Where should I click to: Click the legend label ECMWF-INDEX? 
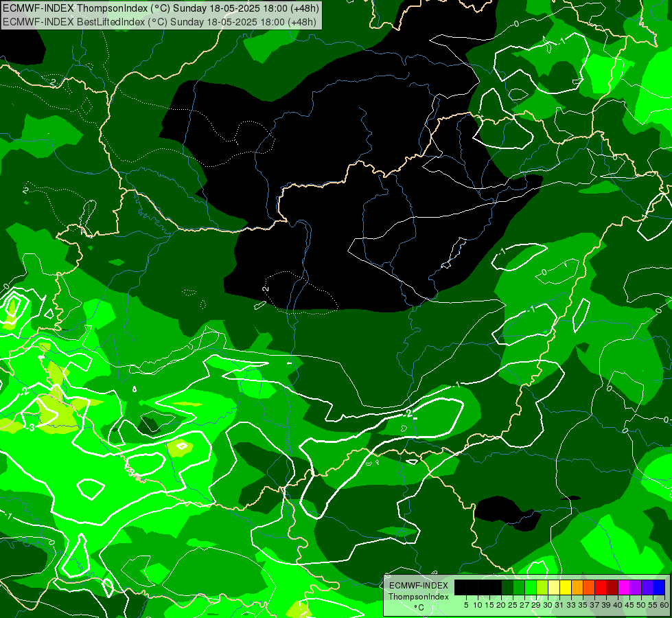tap(418, 586)
